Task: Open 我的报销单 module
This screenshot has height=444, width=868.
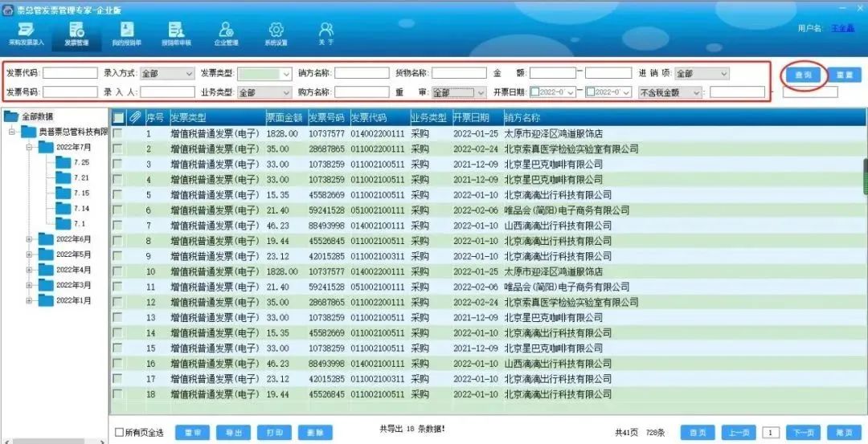Action: 126,33
